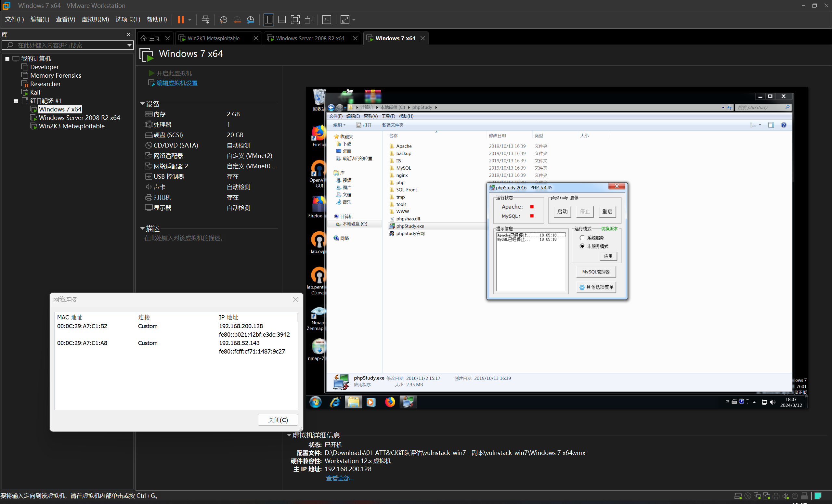This screenshot has height=504, width=832.
Task: Collapse the 红日靶场 #1 folder node
Action: pyautogui.click(x=16, y=101)
